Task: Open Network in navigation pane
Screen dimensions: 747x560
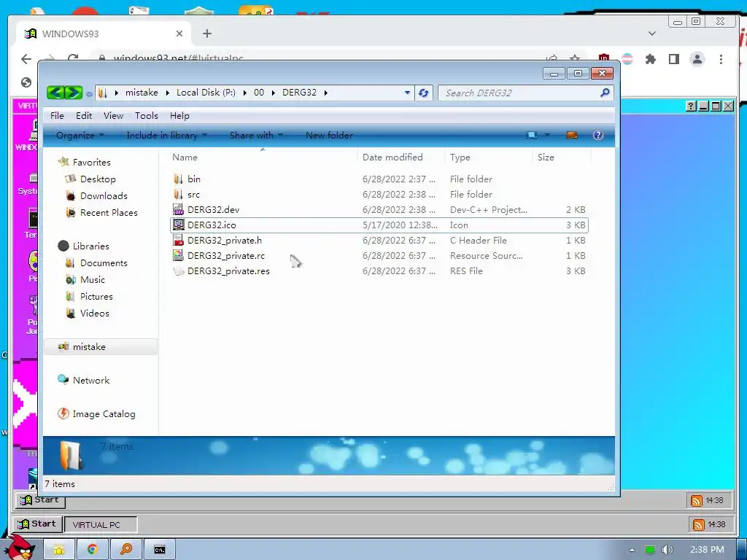Action: coord(90,380)
